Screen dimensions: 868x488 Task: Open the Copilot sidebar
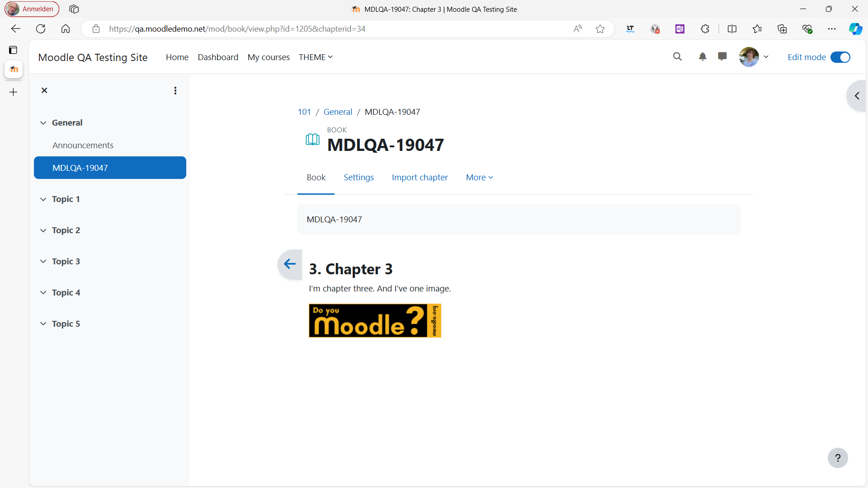[855, 29]
